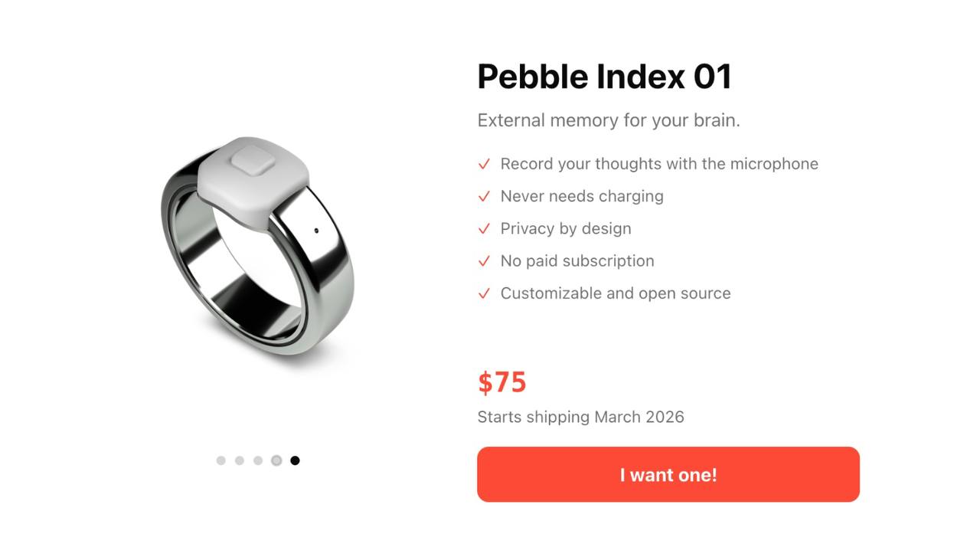Select the checkmark beside Privacy by design
Screen dimensions: 980x550
click(x=483, y=228)
